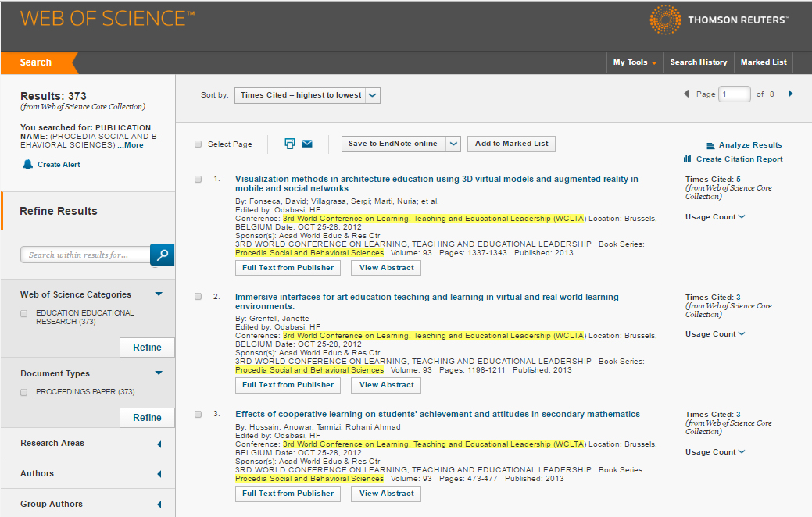This screenshot has height=517, width=812.
Task: Click Times Cited: 3 for result 3
Action: tap(713, 415)
